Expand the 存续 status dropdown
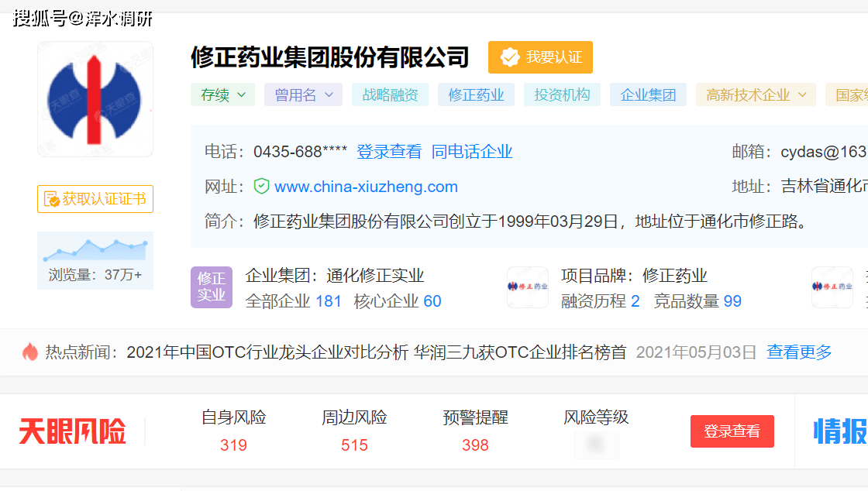 point(222,94)
